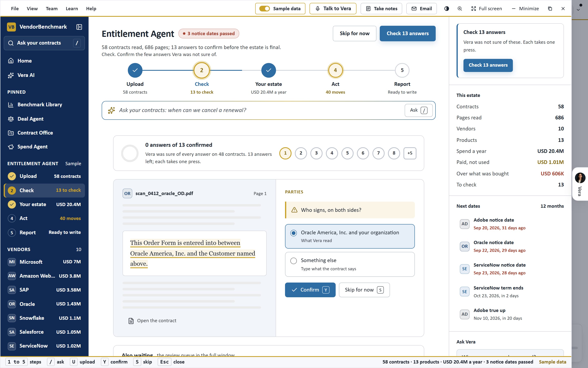Click the Snowflake vendor badge SN

pyautogui.click(x=12, y=318)
